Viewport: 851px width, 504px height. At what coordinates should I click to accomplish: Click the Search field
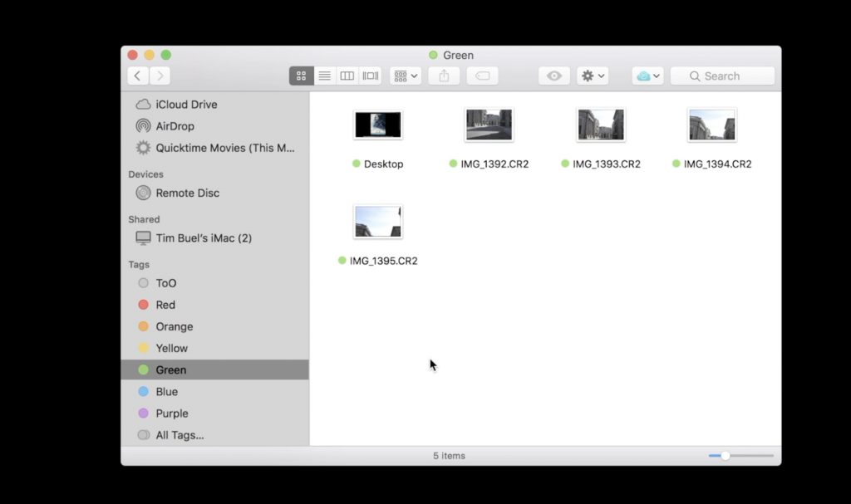point(722,76)
